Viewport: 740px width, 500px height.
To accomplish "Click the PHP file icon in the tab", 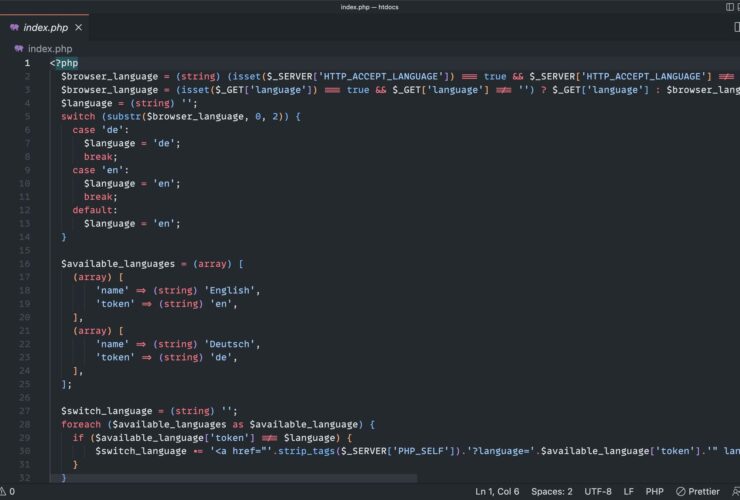I will point(14,27).
